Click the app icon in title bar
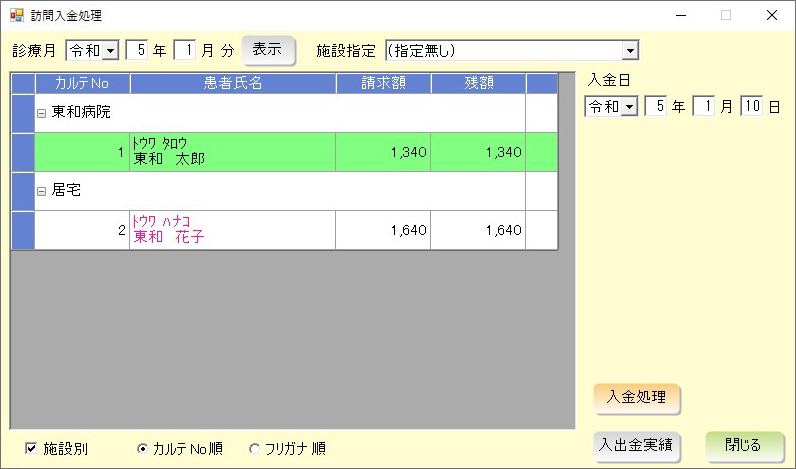Screen dimensions: 796x469 point(16,16)
